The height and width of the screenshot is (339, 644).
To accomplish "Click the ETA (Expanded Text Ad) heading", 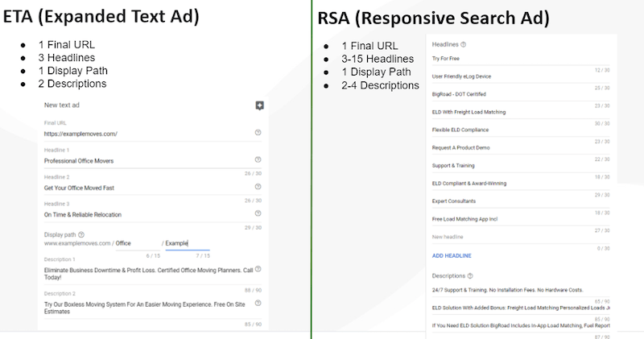I will pos(101,17).
